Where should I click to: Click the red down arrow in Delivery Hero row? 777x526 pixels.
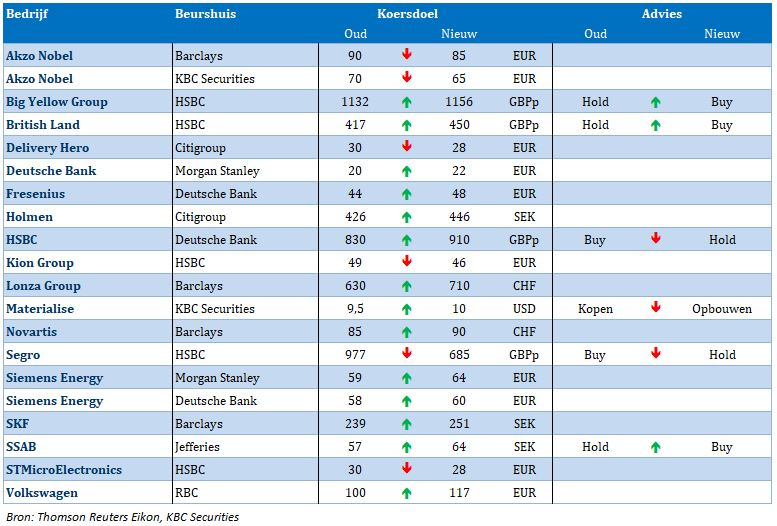(x=406, y=146)
